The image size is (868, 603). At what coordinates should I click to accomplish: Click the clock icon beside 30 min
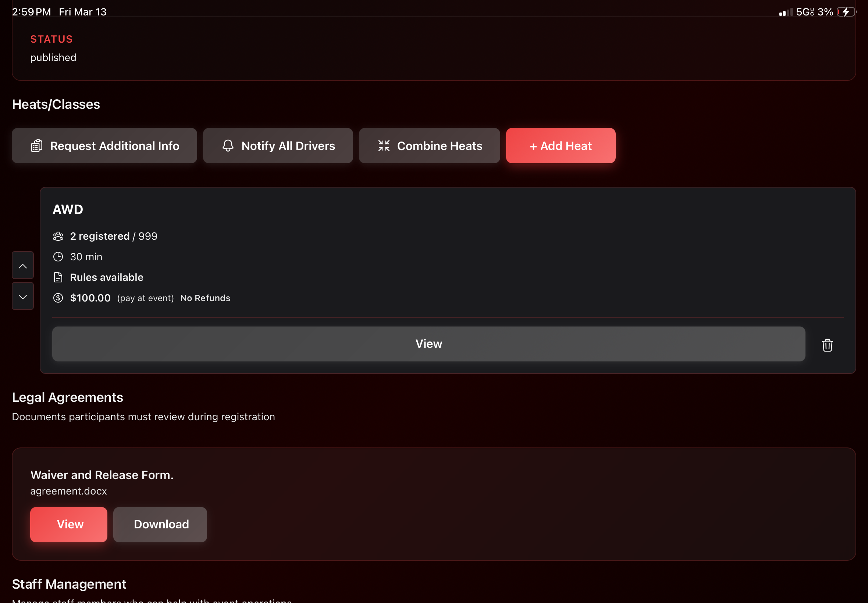point(58,257)
